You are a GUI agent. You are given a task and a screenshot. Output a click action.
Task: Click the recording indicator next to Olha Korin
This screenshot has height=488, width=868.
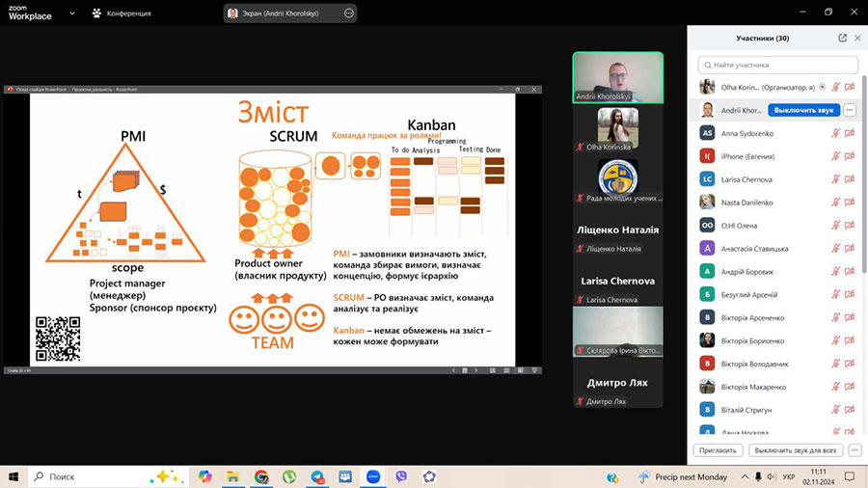click(x=823, y=87)
